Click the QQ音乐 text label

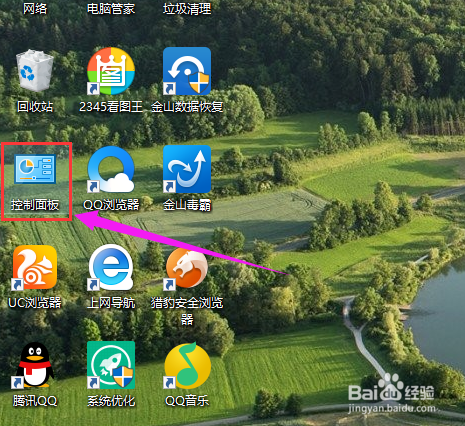pos(187,401)
